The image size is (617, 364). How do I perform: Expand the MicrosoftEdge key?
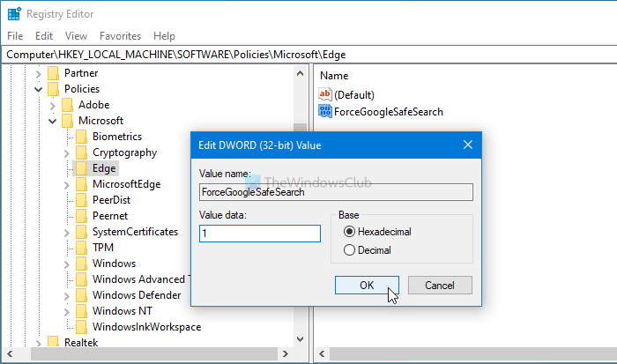[66, 184]
